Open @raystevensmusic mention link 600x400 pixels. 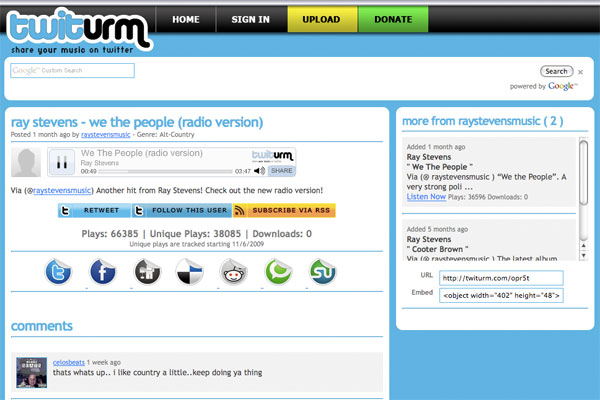[x=62, y=190]
